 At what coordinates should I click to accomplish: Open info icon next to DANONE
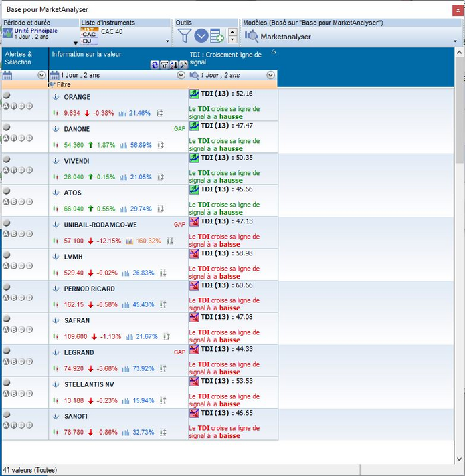[x=56, y=129]
